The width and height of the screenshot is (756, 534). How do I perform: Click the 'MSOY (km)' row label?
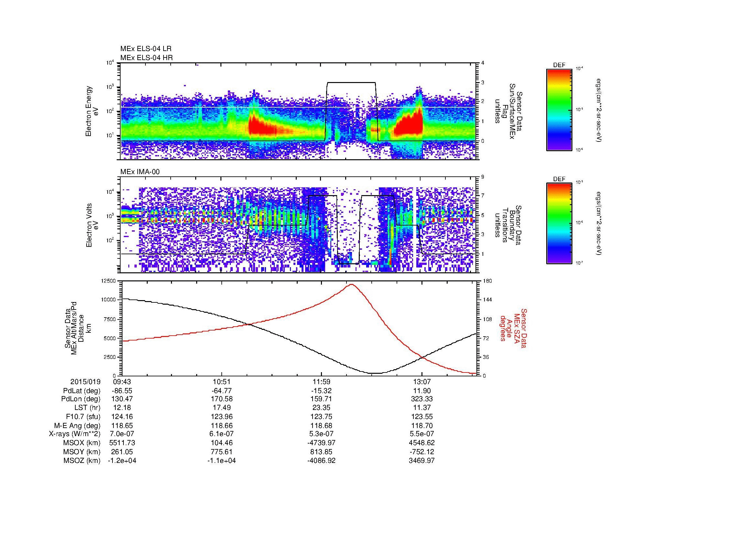[x=82, y=452]
